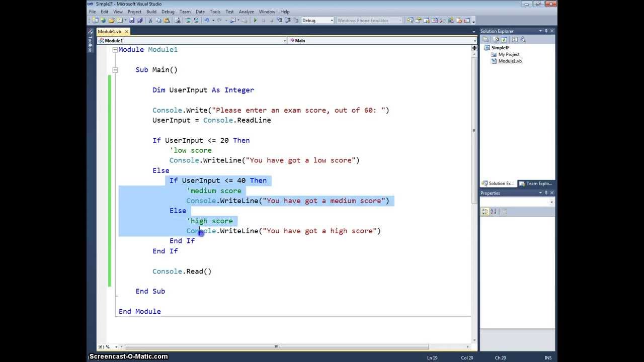Collapse the Module Module1 outline region
The image size is (644, 362).
point(115,50)
